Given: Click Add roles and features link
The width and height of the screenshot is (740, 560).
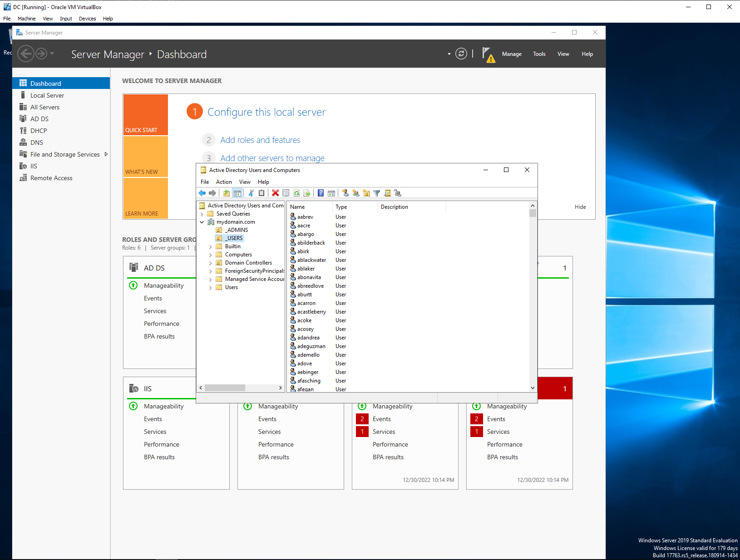Looking at the screenshot, I should (260, 140).
